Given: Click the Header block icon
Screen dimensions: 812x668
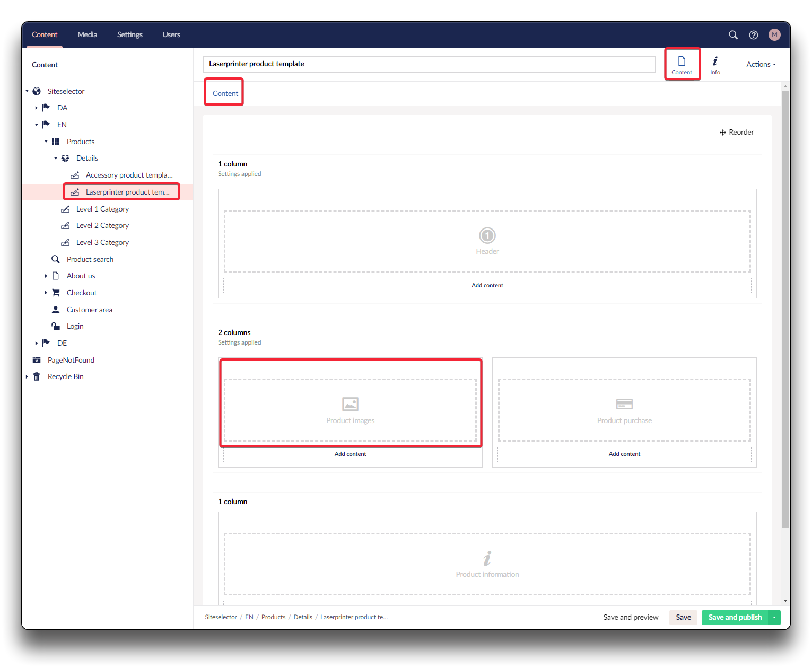Looking at the screenshot, I should click(x=487, y=235).
